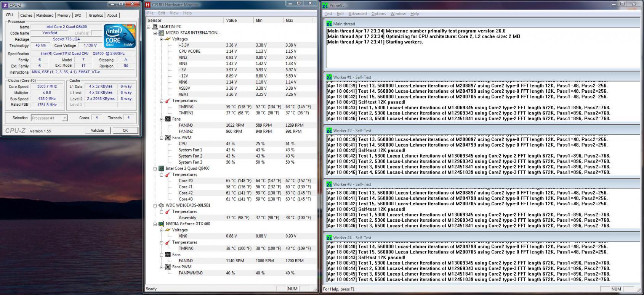The image size is (644, 295).
Task: Collapse the Intel Core 2 Quad Q8400 node
Action: click(x=155, y=168)
